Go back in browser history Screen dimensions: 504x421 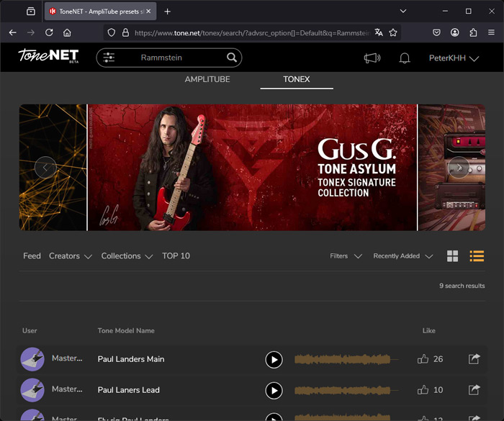coord(12,32)
